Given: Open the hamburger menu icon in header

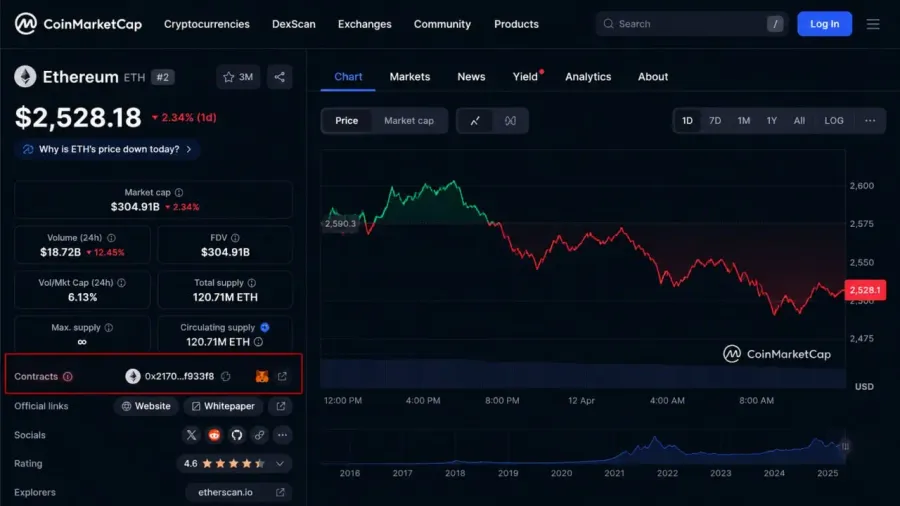Looking at the screenshot, I should (x=873, y=24).
